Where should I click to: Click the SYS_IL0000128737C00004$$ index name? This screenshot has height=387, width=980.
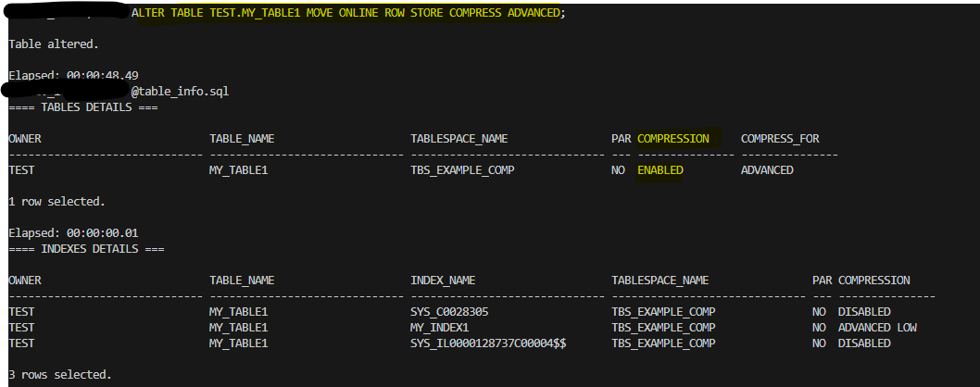tap(488, 343)
